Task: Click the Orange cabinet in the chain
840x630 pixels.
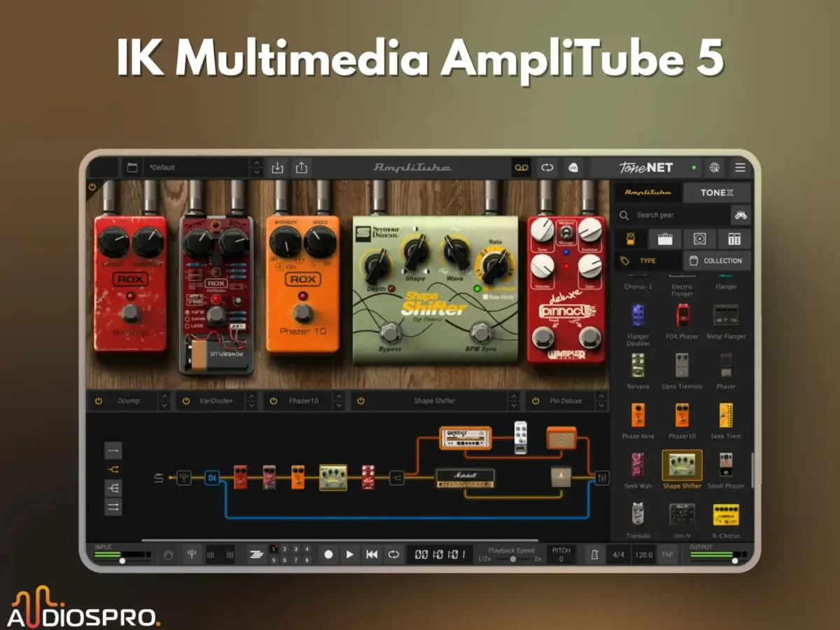Action: pyautogui.click(x=561, y=438)
